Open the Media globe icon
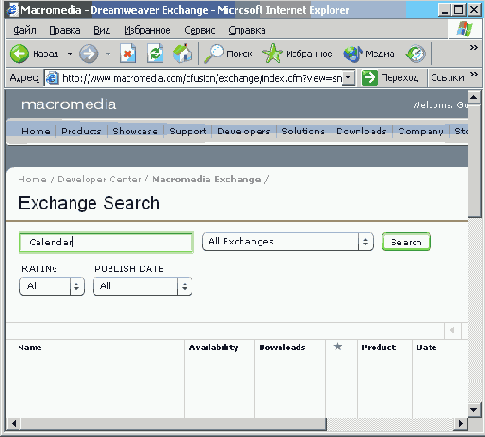 353,54
